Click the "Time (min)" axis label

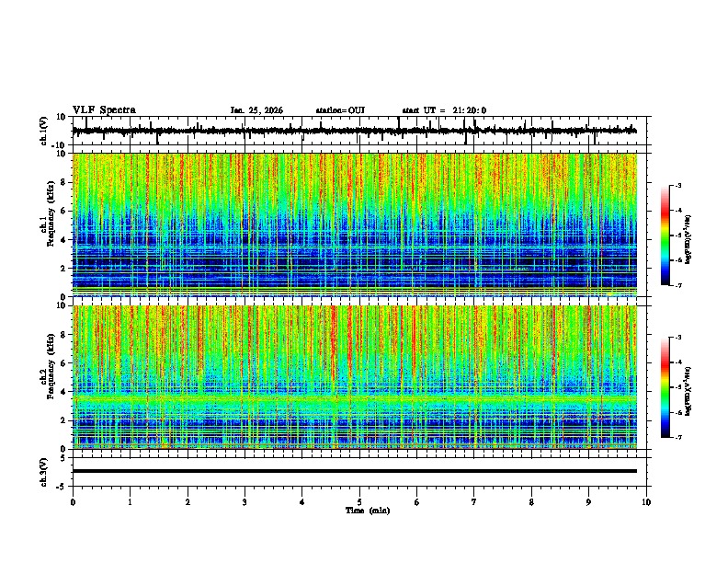point(368,511)
